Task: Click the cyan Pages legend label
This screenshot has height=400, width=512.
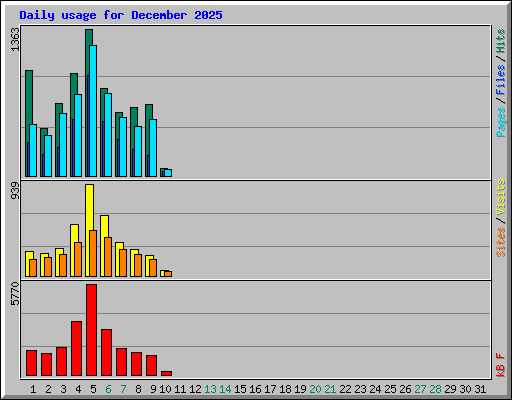Action: click(x=500, y=122)
